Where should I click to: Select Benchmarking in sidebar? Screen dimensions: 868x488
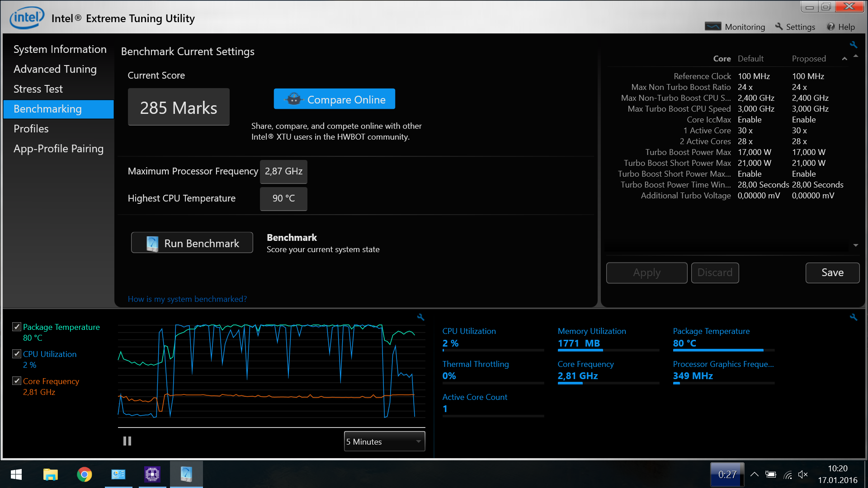tap(58, 109)
